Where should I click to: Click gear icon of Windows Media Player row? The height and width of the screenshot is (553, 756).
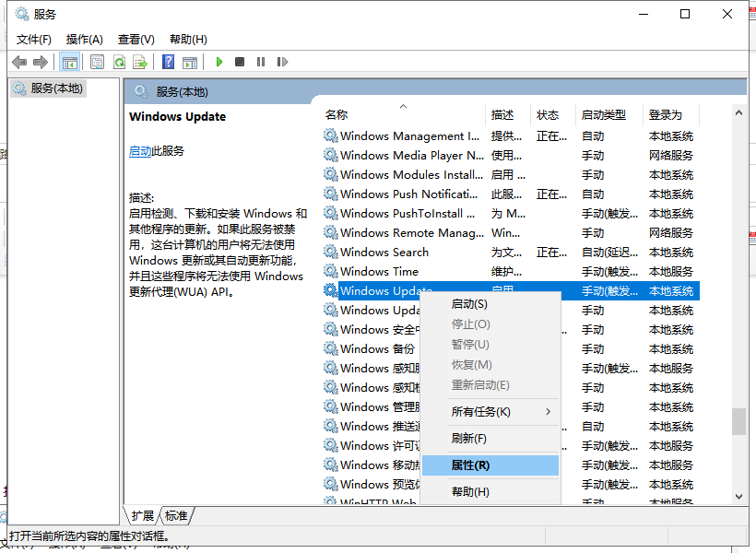(x=330, y=155)
